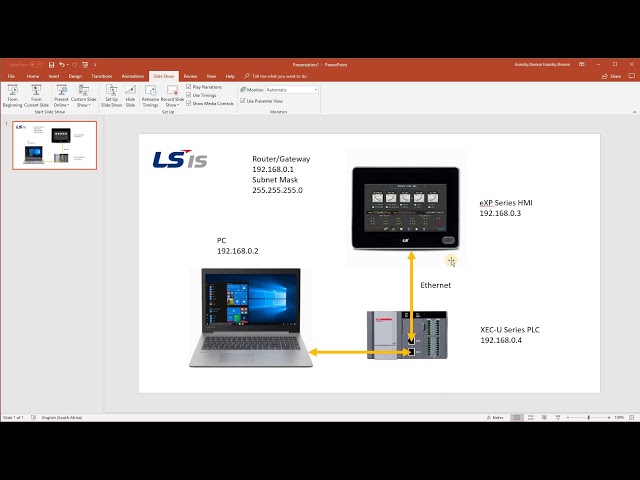Click the Ethernet label text
This screenshot has width=640, height=480.
pyautogui.click(x=436, y=285)
